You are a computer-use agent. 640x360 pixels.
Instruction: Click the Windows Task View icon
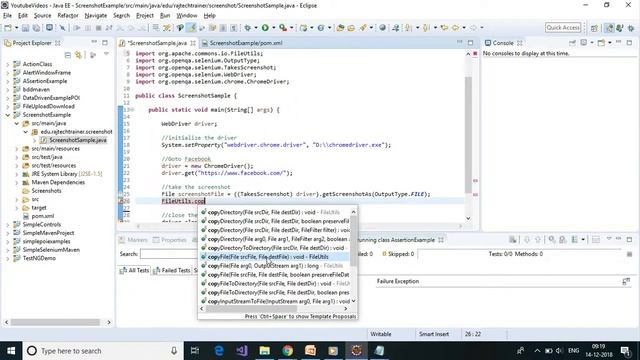click(x=195, y=351)
